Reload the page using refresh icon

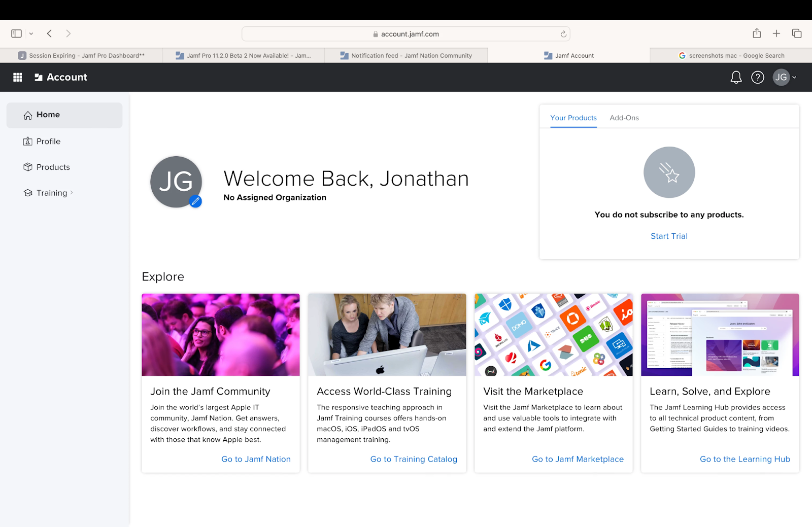[x=563, y=34]
